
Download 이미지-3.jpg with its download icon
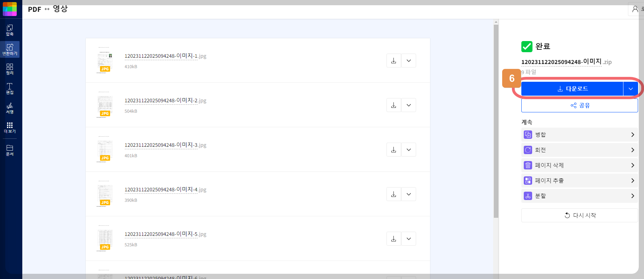coord(393,150)
